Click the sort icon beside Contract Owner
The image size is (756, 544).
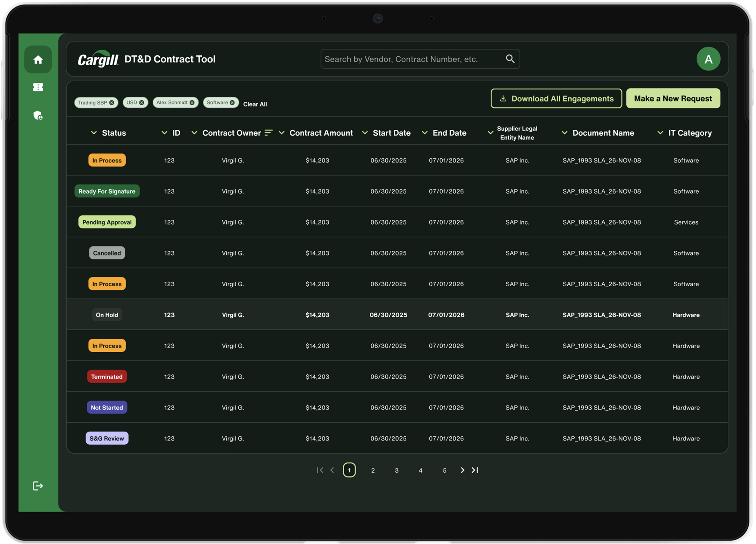(x=268, y=132)
